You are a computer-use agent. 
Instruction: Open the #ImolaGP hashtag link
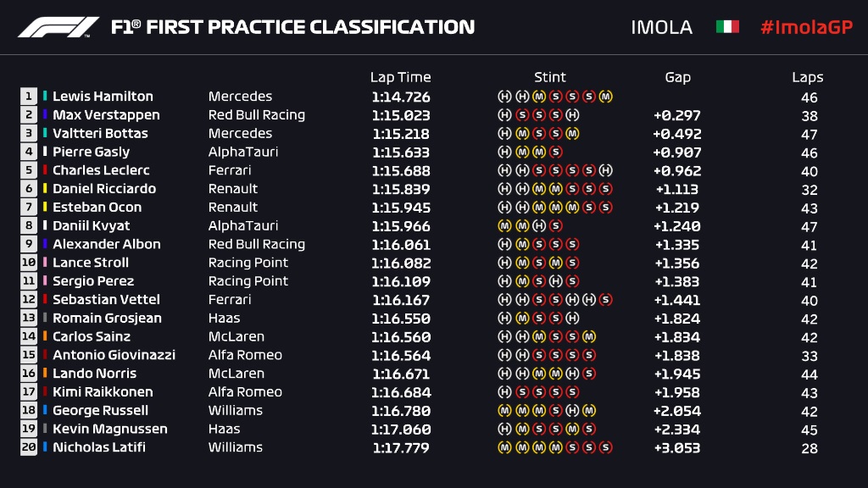tap(805, 27)
